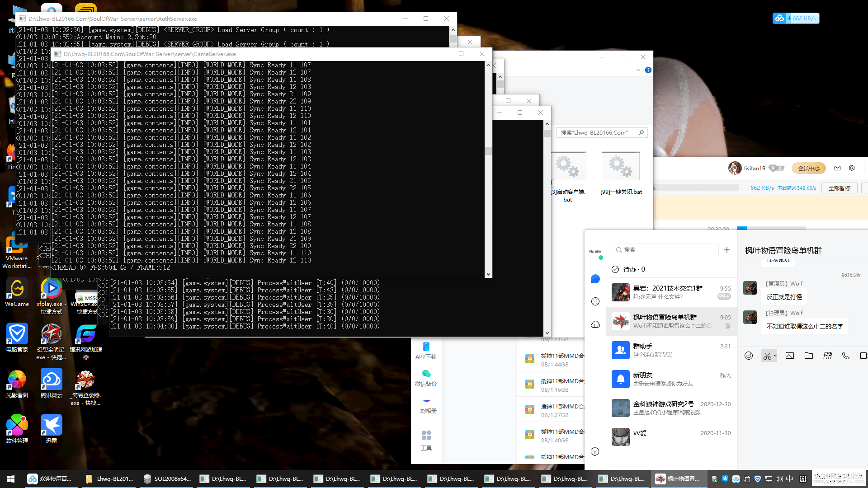Image resolution: width=868 pixels, height=488 pixels.
Task: Open 工具 in Baidu Netdisk sidebar
Action: (426, 441)
